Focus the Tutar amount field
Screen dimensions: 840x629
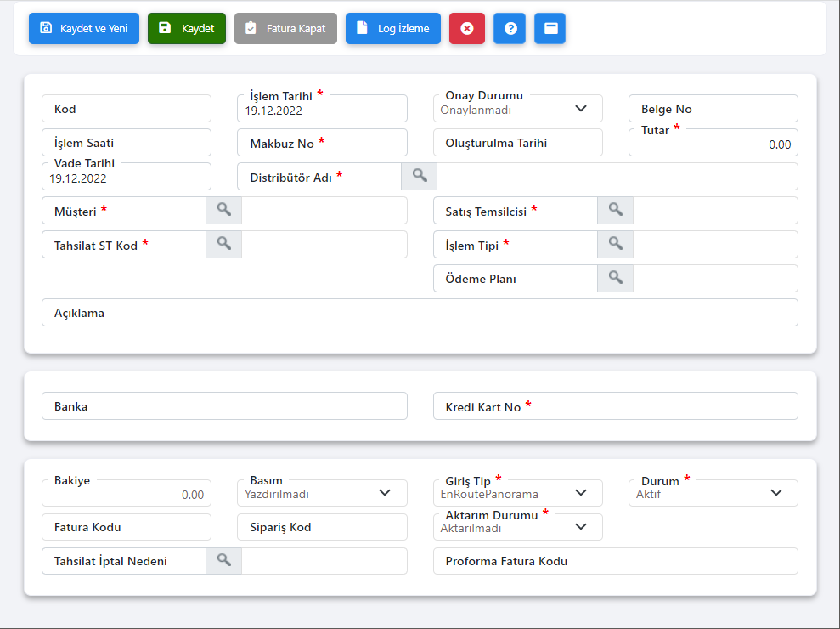pyautogui.click(x=713, y=143)
